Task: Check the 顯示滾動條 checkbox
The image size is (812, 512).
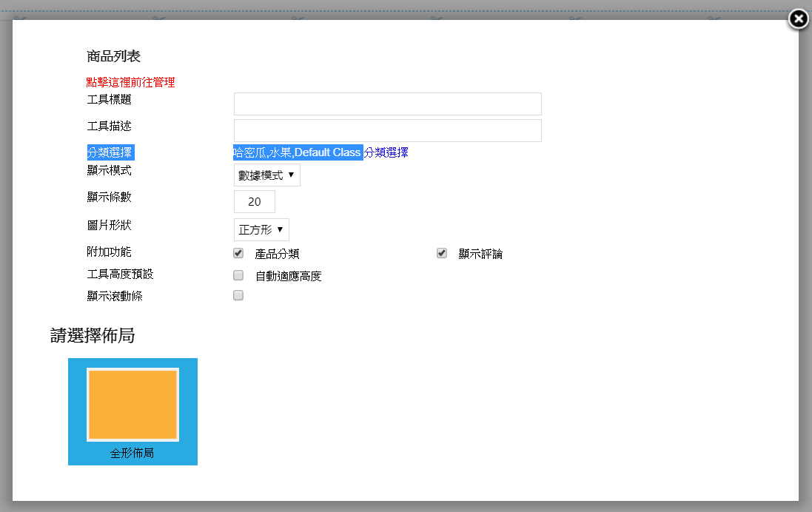Action: (238, 295)
